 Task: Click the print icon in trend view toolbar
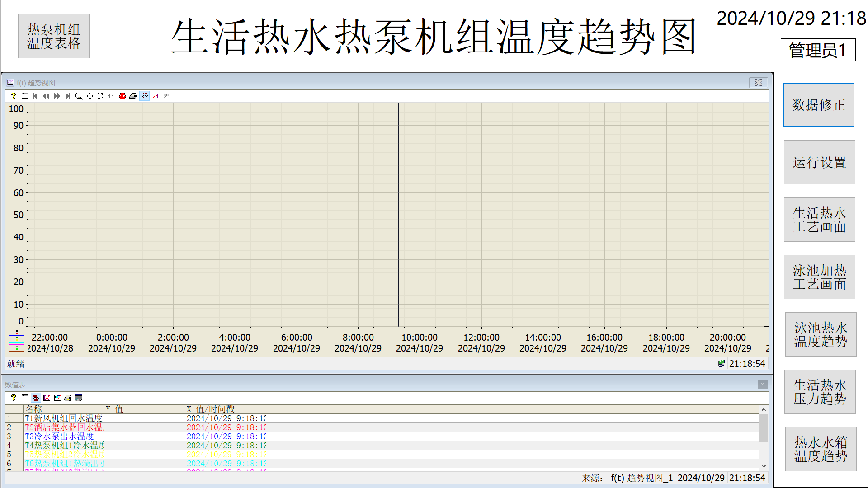133,96
